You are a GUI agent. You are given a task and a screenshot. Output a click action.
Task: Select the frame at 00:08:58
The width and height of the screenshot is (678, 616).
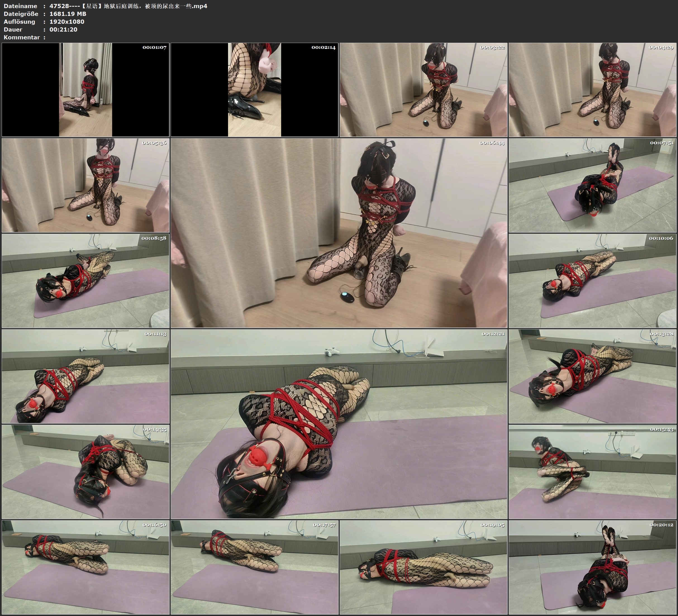coord(85,280)
